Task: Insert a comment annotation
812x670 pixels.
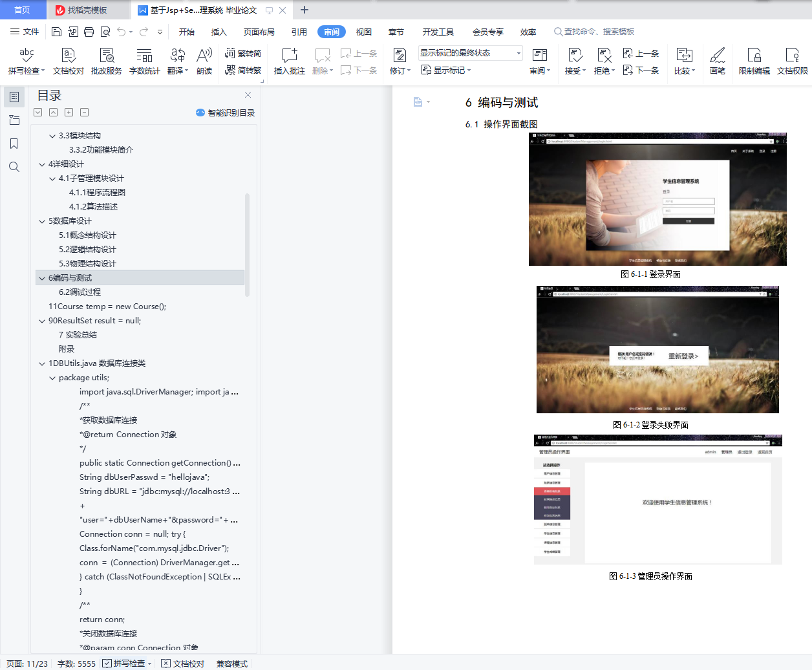Action: (290, 61)
